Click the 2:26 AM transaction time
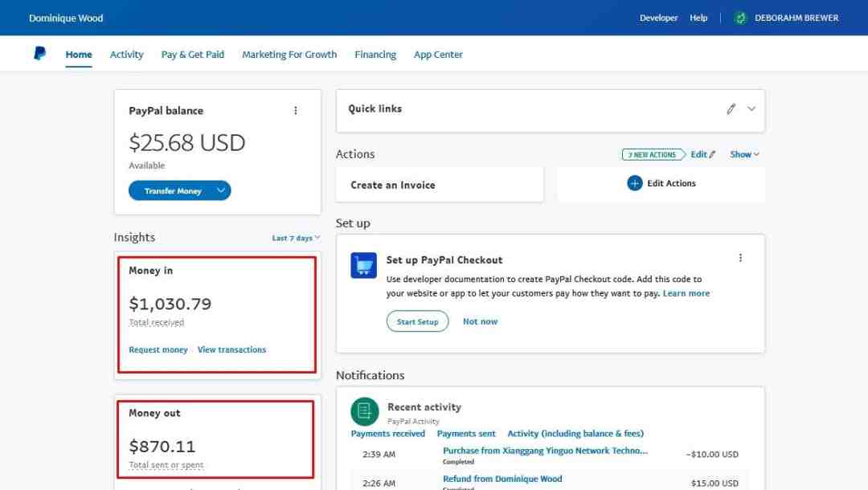This screenshot has height=490, width=868. point(379,483)
